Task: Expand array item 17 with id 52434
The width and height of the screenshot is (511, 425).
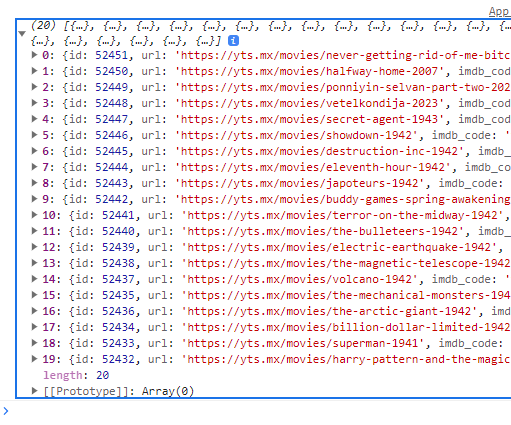Action: tap(34, 327)
